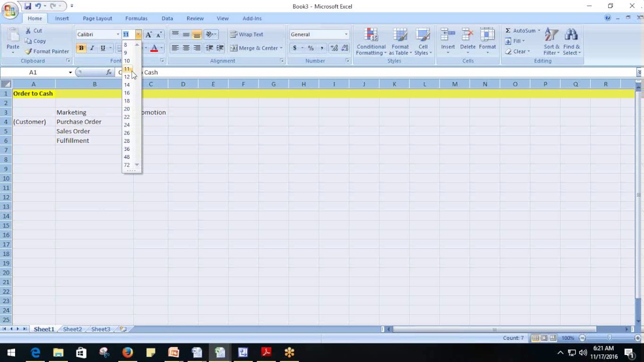The width and height of the screenshot is (644, 362).
Task: Decrease decimal places
Action: 345,48
